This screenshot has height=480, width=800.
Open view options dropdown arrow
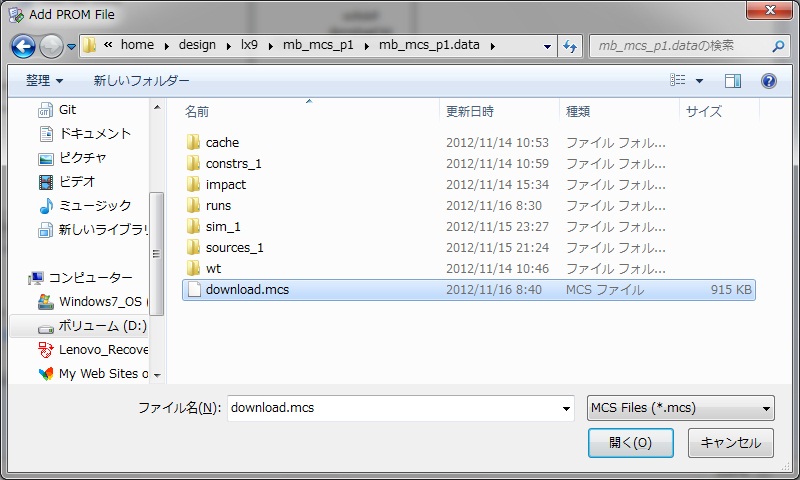[x=699, y=81]
